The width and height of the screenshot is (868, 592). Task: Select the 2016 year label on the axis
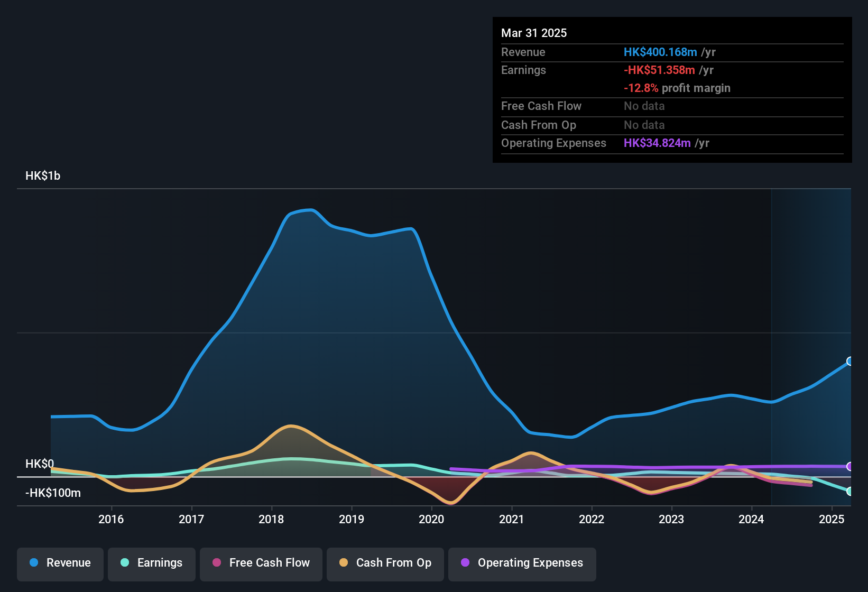(111, 520)
